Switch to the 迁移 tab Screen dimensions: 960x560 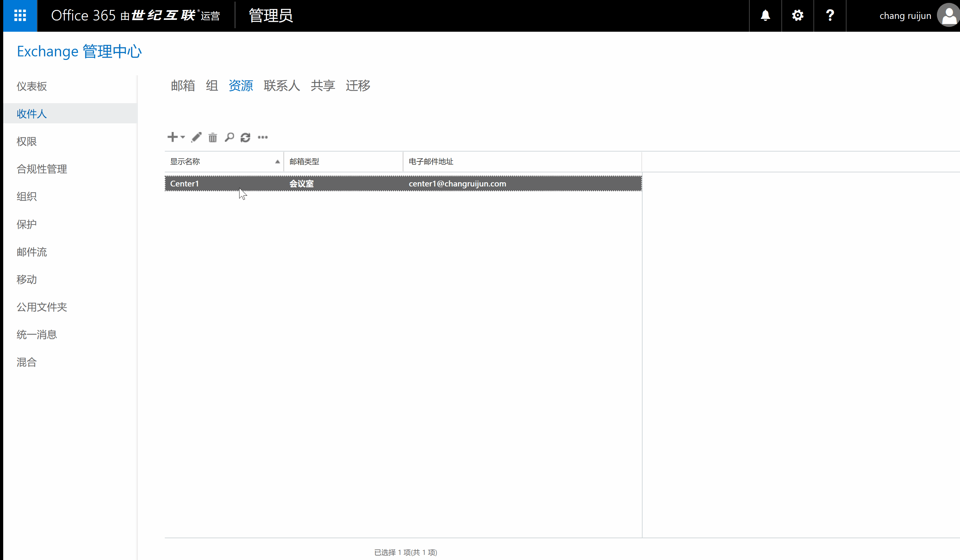pos(357,86)
